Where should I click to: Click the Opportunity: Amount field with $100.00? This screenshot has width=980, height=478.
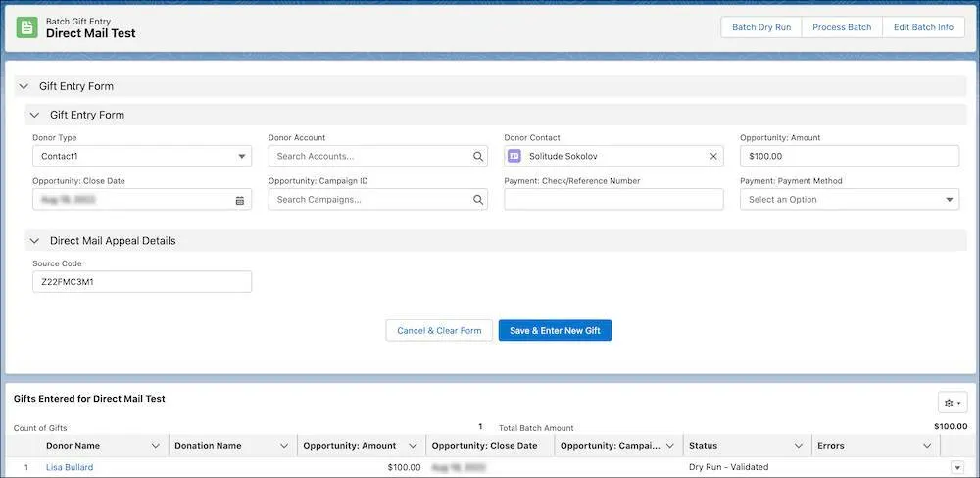(x=850, y=156)
